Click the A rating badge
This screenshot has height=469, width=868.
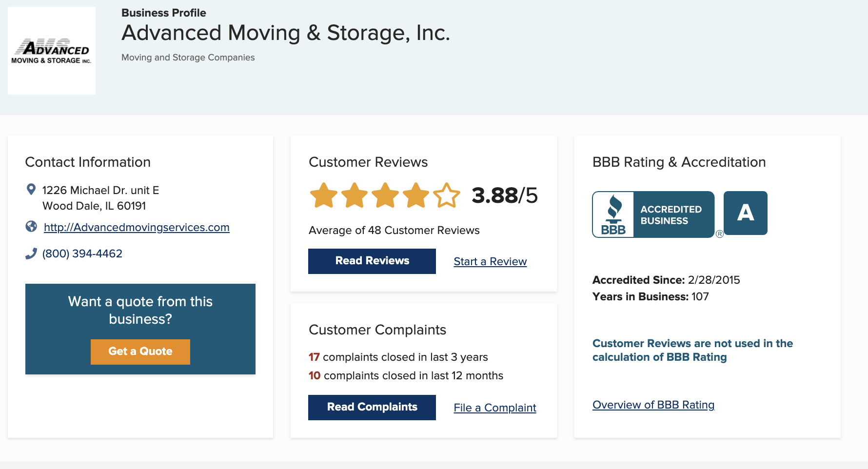pyautogui.click(x=746, y=213)
